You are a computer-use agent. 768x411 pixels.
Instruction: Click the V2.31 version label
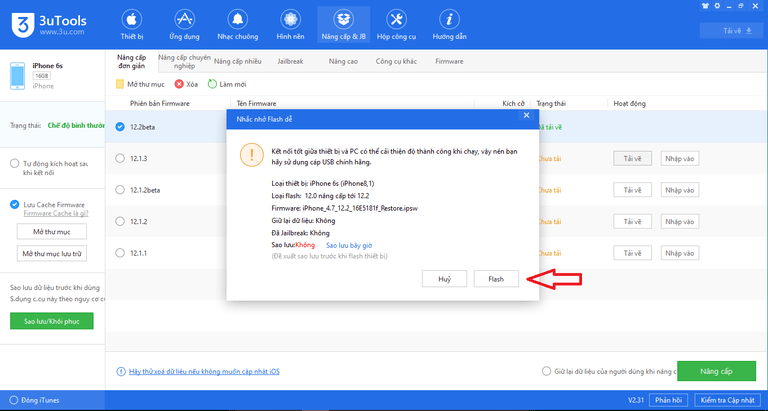click(x=635, y=400)
